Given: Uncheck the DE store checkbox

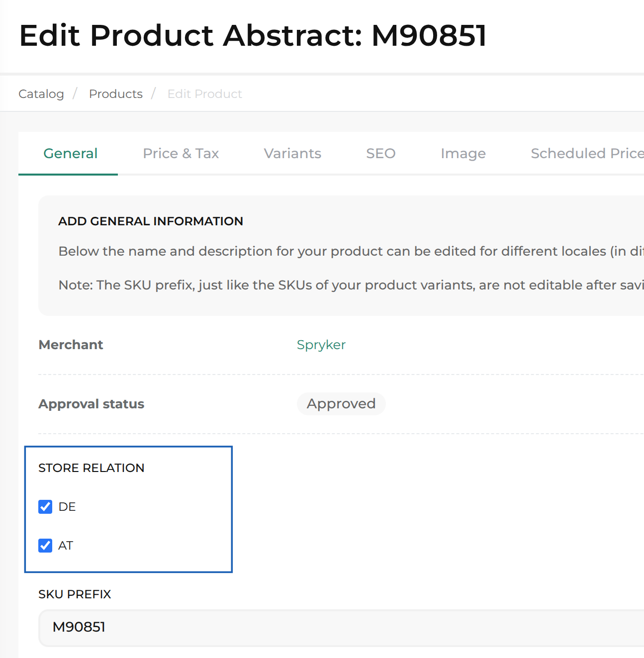Looking at the screenshot, I should pos(45,507).
